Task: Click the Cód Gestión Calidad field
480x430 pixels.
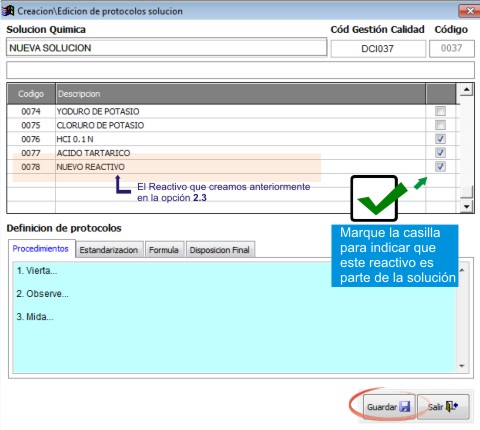Action: pos(378,49)
